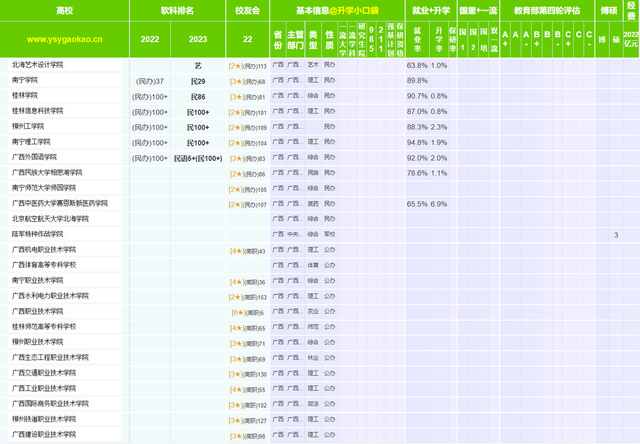This screenshot has width=640, height=444.
Task: Click the 软科排名 header
Action: point(177,11)
